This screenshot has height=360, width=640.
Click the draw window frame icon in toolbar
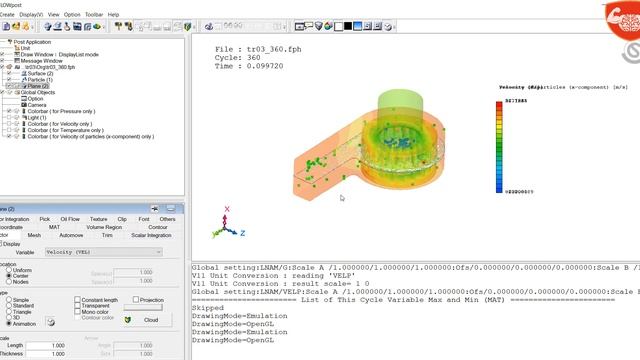coord(300,27)
